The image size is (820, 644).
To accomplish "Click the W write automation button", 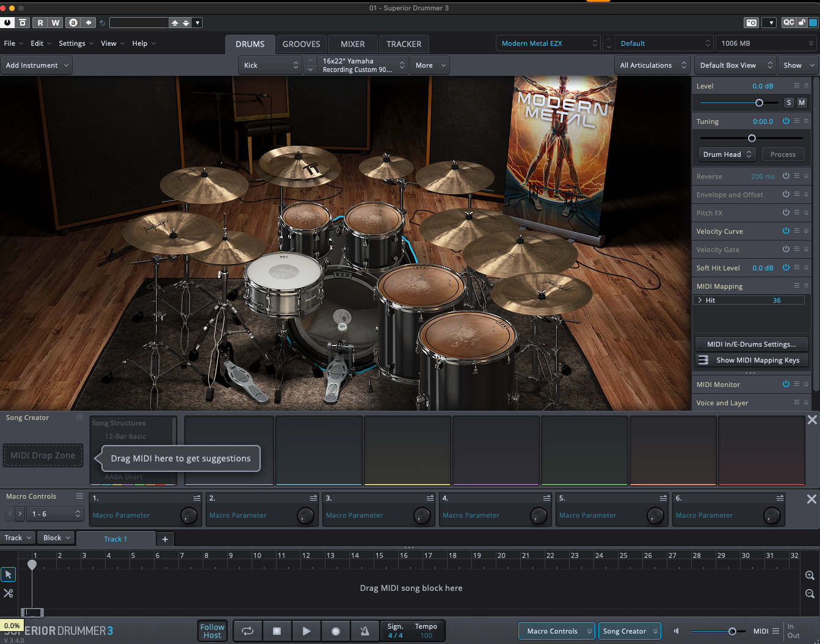I will pyautogui.click(x=56, y=23).
